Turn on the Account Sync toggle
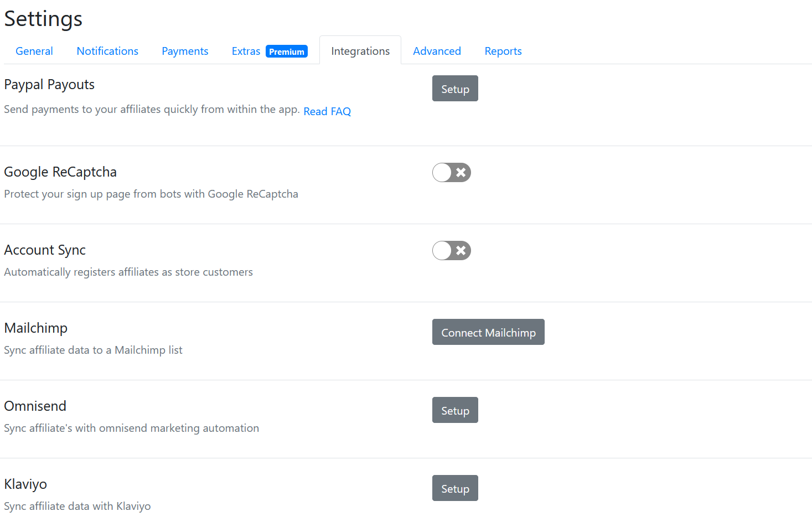The image size is (812, 532). (452, 251)
